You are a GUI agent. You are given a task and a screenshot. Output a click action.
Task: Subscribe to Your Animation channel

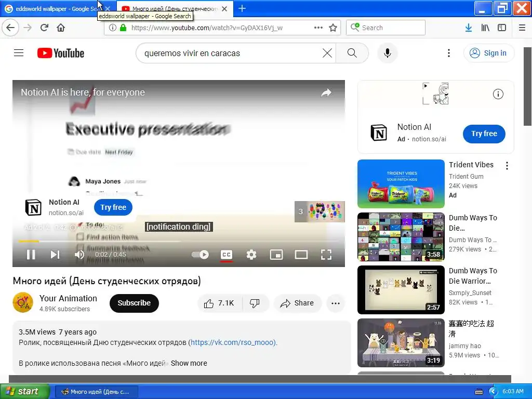tap(134, 303)
